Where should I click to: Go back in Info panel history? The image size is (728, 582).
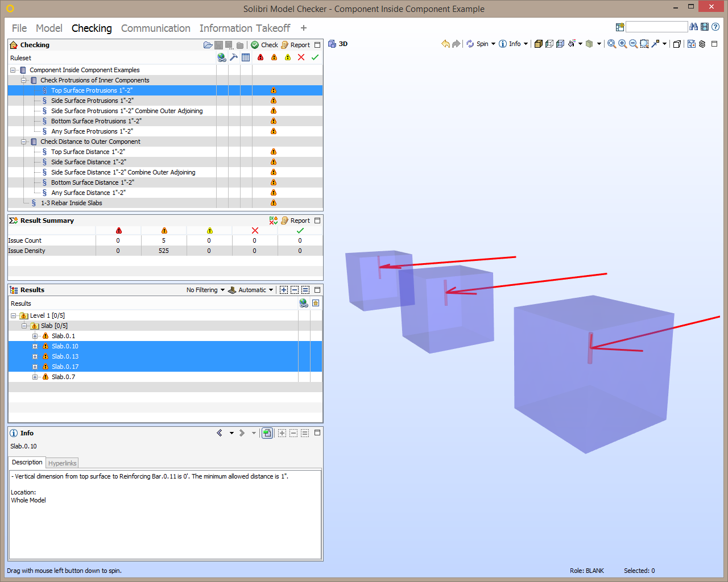pos(220,433)
